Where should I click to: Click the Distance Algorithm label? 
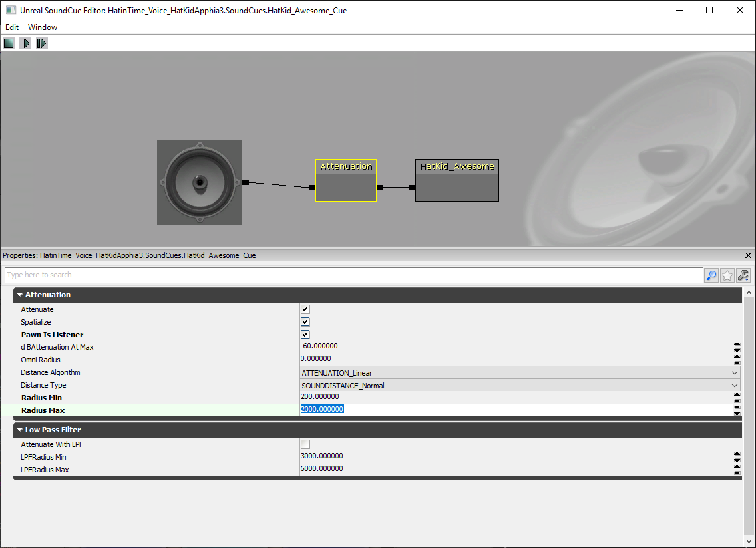pos(51,372)
